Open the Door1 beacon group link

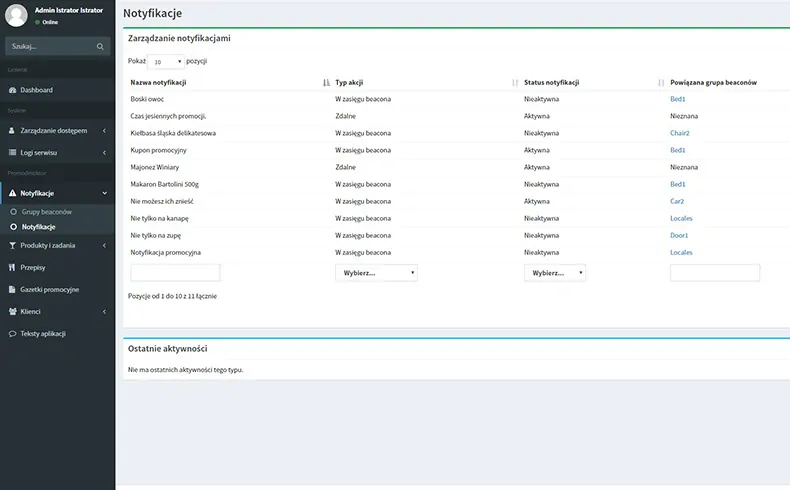[679, 235]
